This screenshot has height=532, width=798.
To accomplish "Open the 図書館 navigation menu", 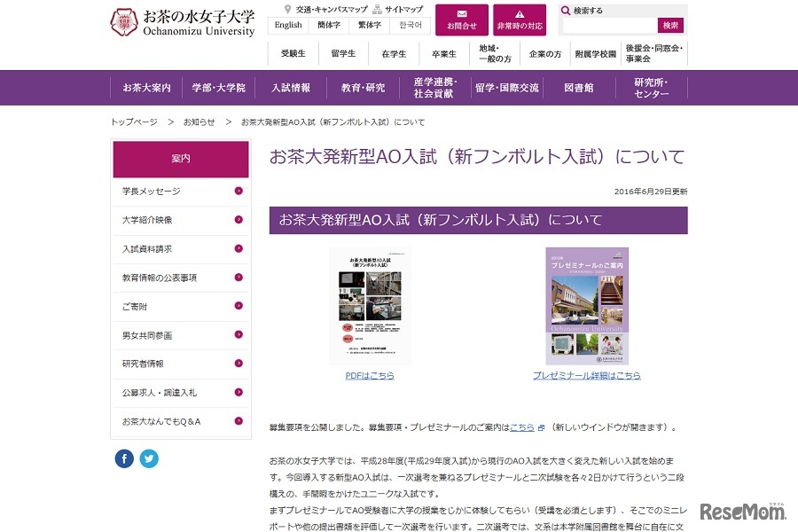I will (578, 88).
